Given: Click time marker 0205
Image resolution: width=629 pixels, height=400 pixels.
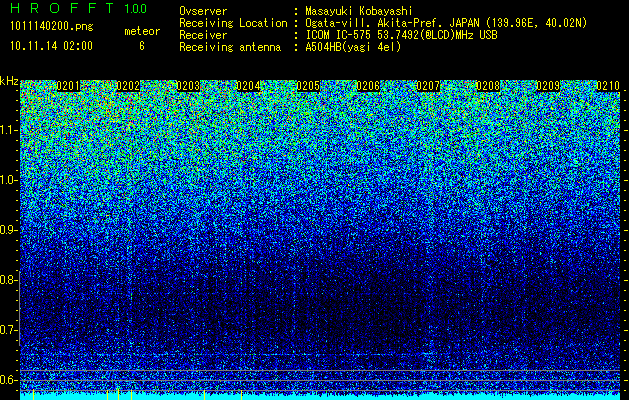Looking at the screenshot, I should pyautogui.click(x=308, y=86).
